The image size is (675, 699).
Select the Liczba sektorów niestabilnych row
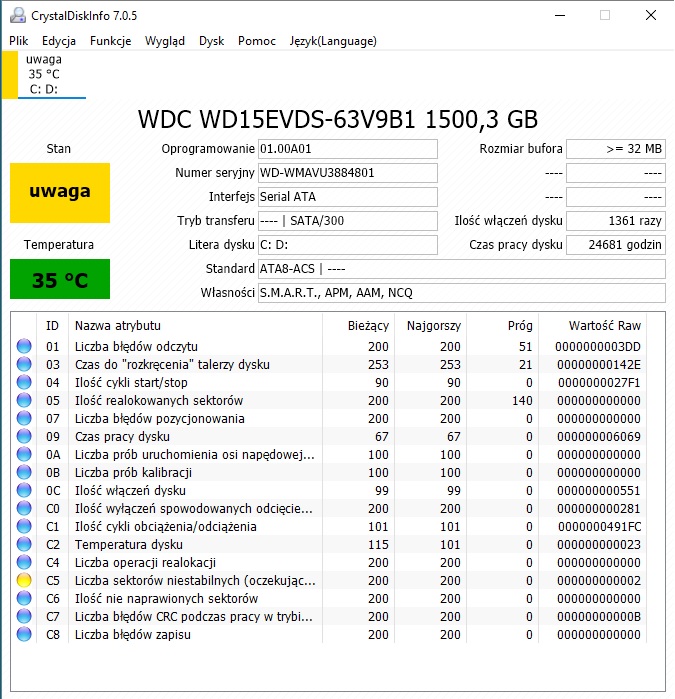click(329, 580)
